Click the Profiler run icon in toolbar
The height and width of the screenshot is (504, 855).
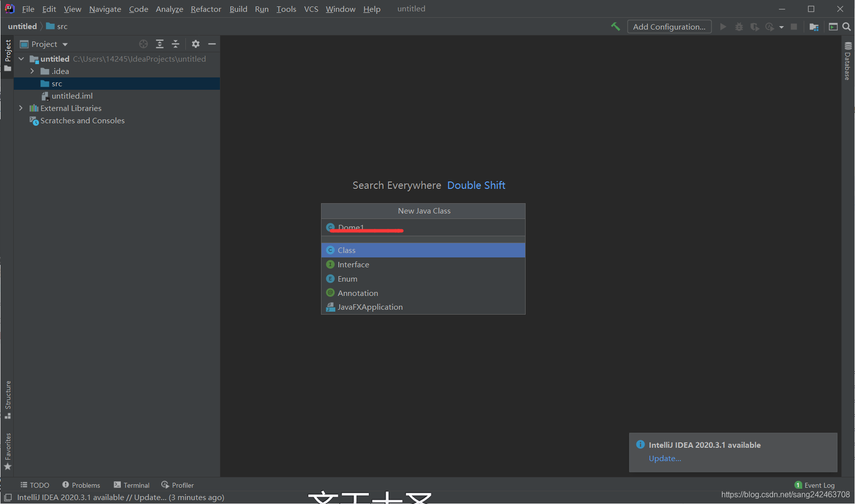coord(770,27)
